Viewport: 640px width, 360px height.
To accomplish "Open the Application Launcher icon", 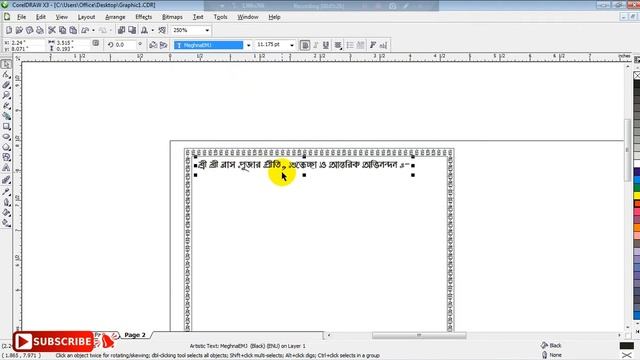I will [x=144, y=30].
